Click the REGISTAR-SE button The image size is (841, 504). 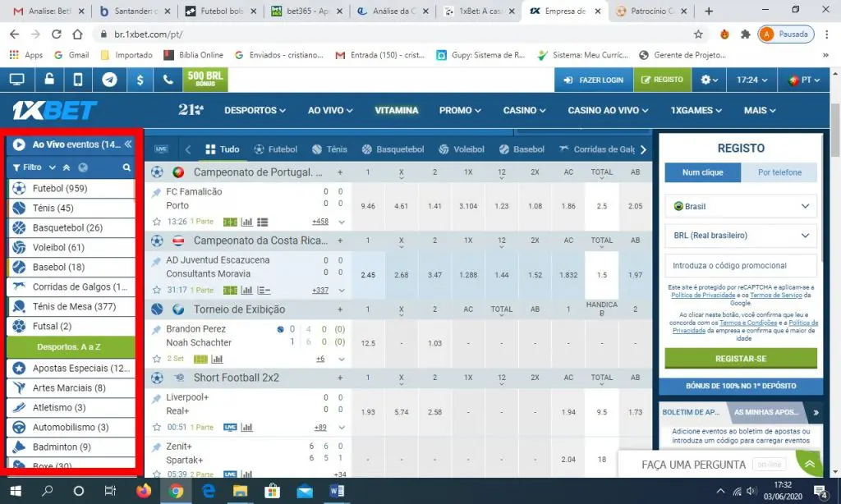pyautogui.click(x=741, y=359)
